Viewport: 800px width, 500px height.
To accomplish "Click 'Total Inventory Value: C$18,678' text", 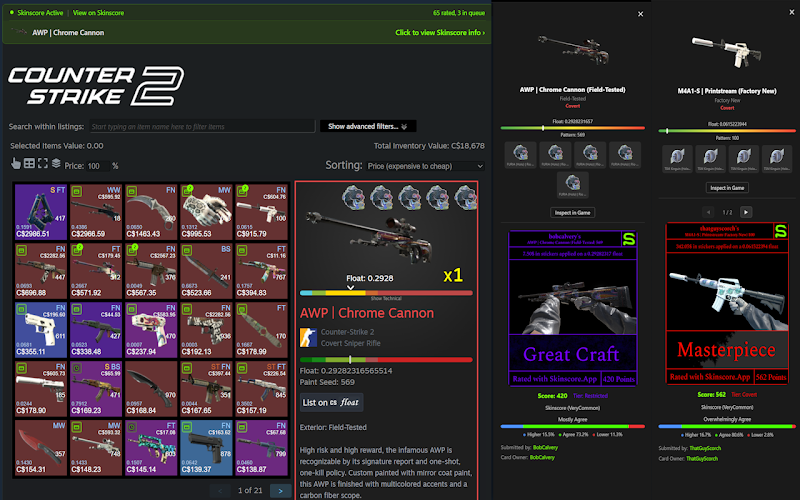I will point(429,145).
